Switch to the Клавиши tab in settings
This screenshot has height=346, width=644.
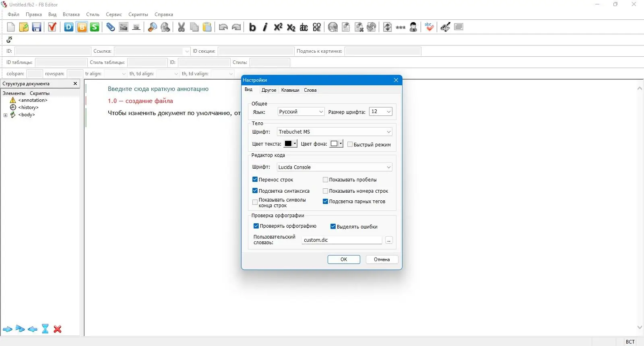(x=290, y=90)
